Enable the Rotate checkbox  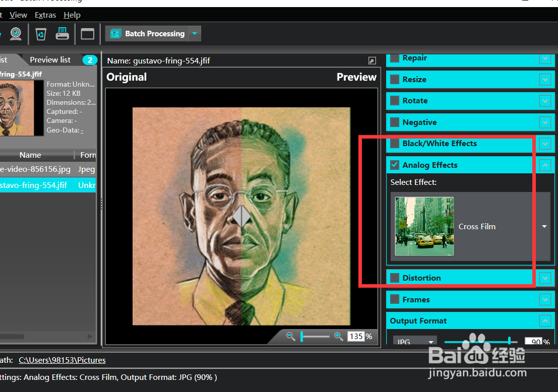[394, 101]
